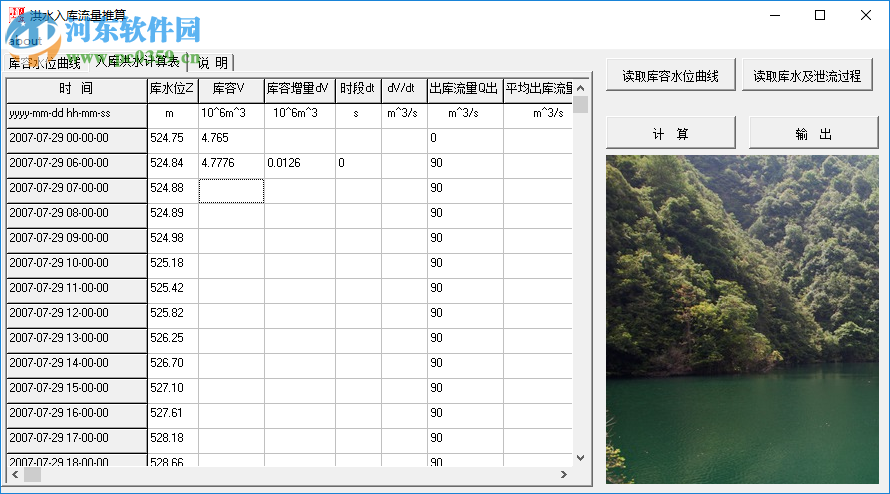Click water level cell 524.84
Image resolution: width=890 pixels, height=494 pixels.
pos(173,165)
